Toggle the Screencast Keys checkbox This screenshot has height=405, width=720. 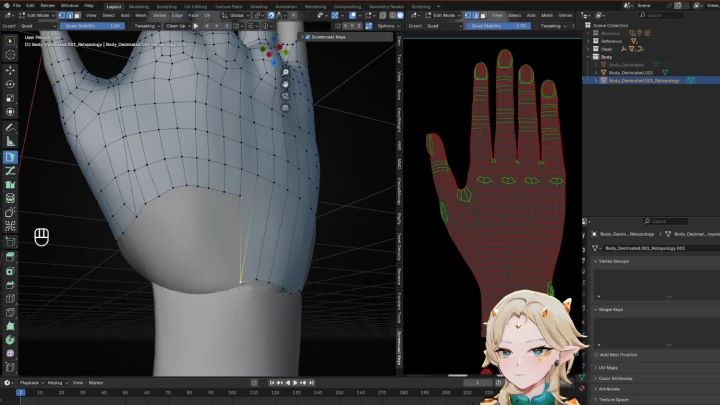pos(308,37)
